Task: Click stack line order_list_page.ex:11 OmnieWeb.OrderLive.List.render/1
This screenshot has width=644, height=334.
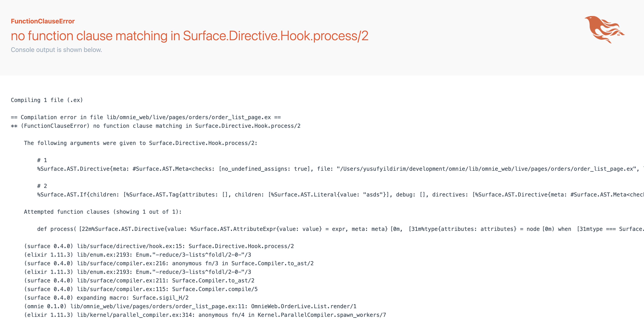Action: pyautogui.click(x=190, y=306)
